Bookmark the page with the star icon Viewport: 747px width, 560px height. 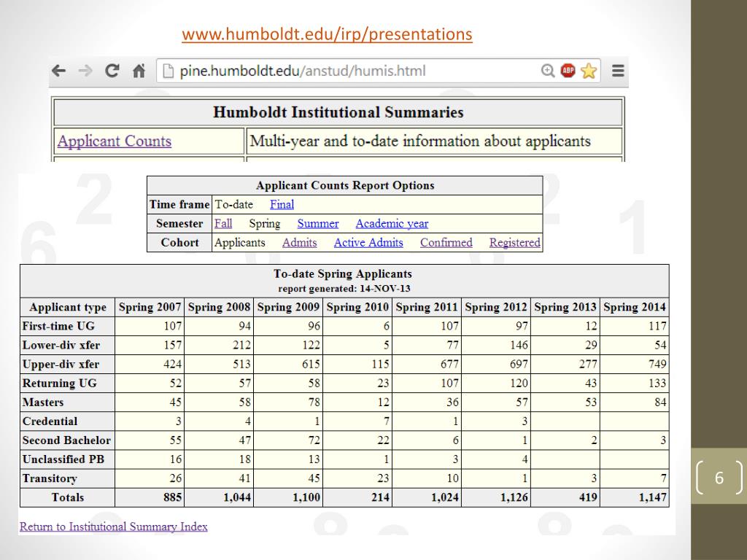coord(589,71)
